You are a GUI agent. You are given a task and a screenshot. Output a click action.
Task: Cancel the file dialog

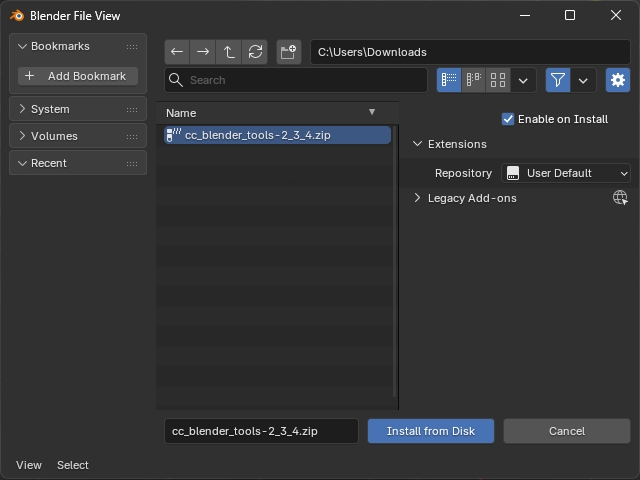click(567, 431)
